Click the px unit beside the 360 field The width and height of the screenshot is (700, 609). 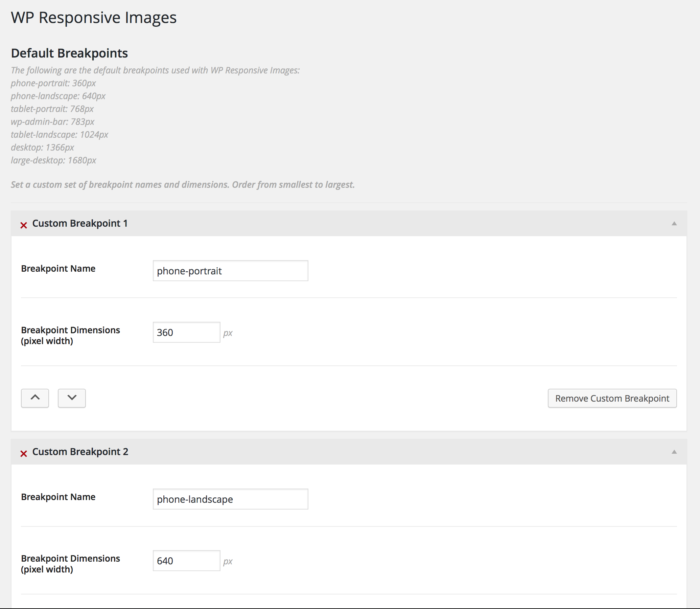(228, 333)
